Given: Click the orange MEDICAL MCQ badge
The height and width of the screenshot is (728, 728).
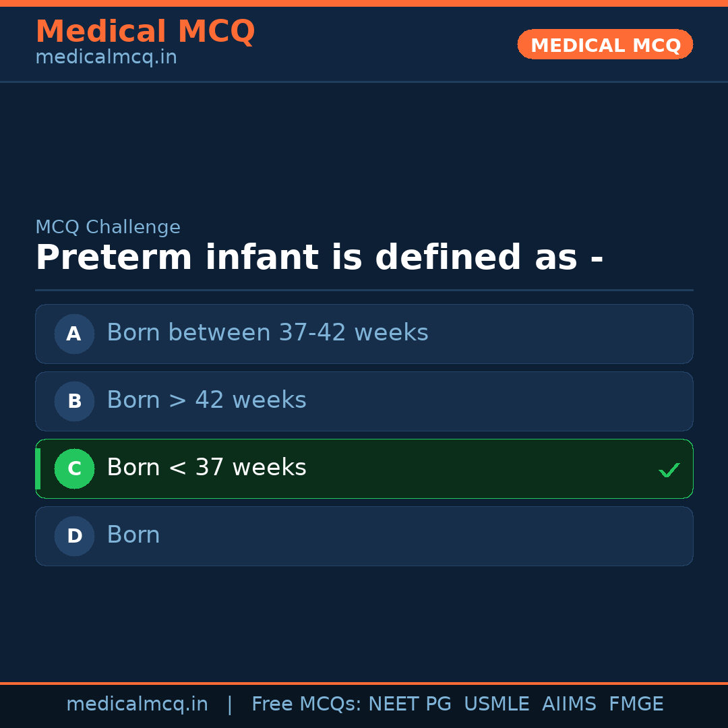Looking at the screenshot, I should (605, 45).
